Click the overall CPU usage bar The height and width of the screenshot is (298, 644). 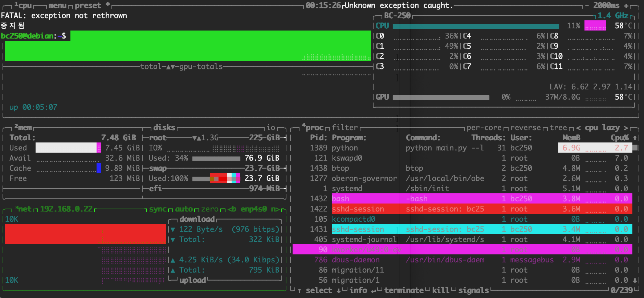point(476,26)
